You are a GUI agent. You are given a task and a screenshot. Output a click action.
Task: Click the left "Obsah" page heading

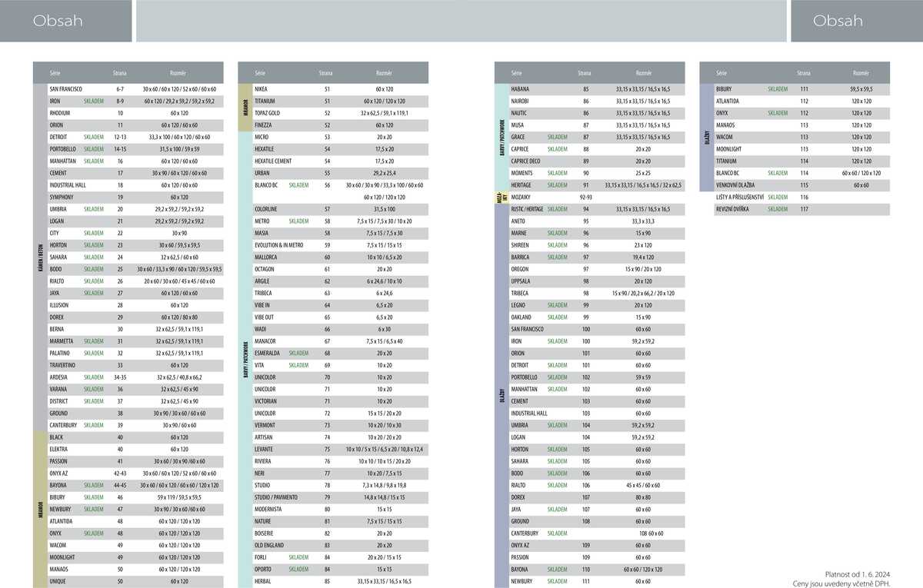click(58, 21)
